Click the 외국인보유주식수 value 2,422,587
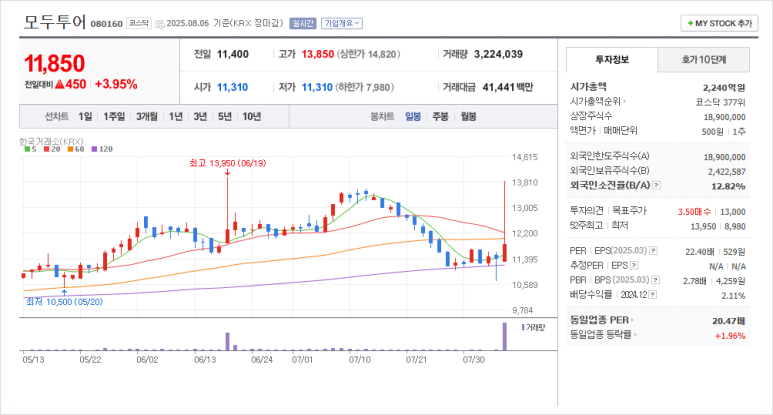 (x=727, y=172)
